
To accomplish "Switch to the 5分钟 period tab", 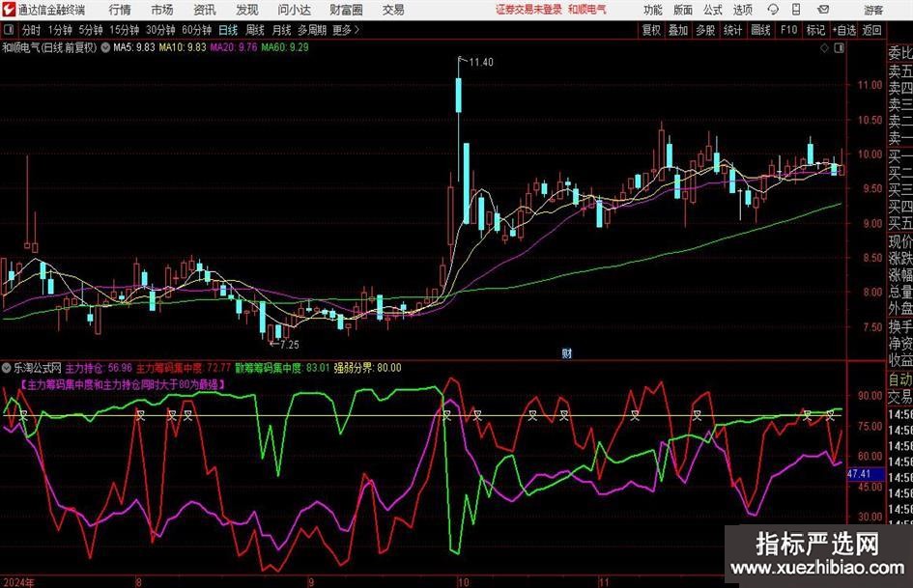I will (x=91, y=30).
